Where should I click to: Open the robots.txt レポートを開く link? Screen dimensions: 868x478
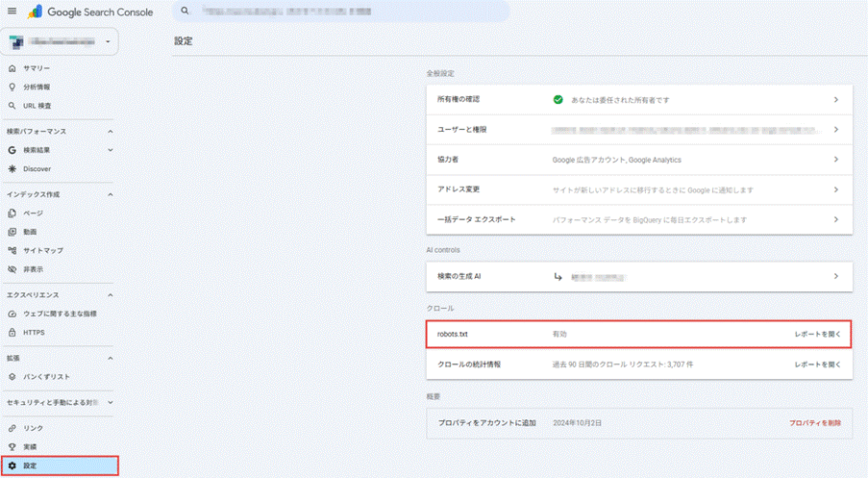[x=818, y=334]
